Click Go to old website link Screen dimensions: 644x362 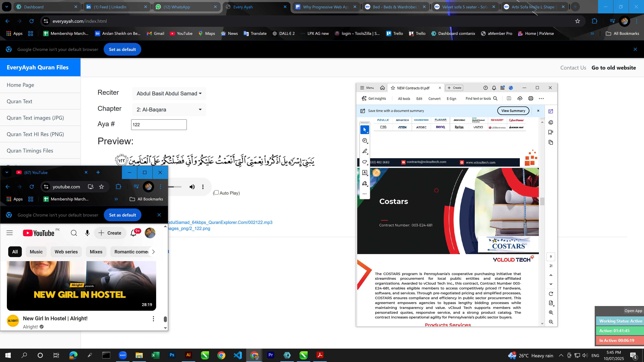tap(613, 67)
